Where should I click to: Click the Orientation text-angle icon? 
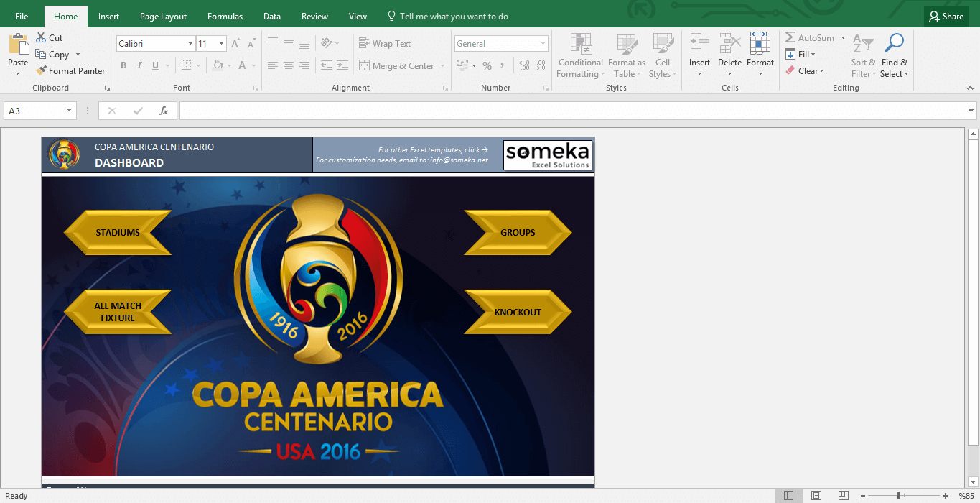327,43
